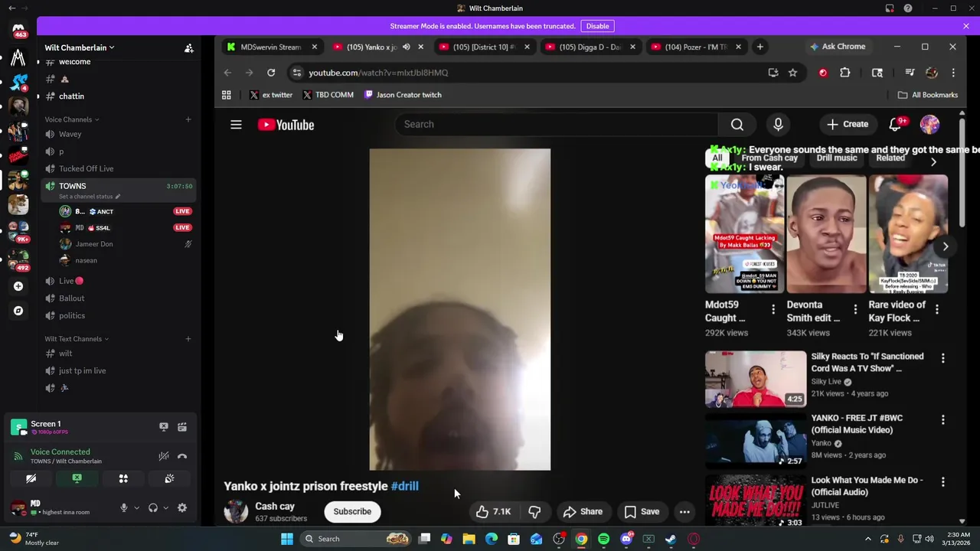This screenshot has width=980, height=551.
Task: Switch to Digga D YouTube tab
Action: click(x=590, y=47)
